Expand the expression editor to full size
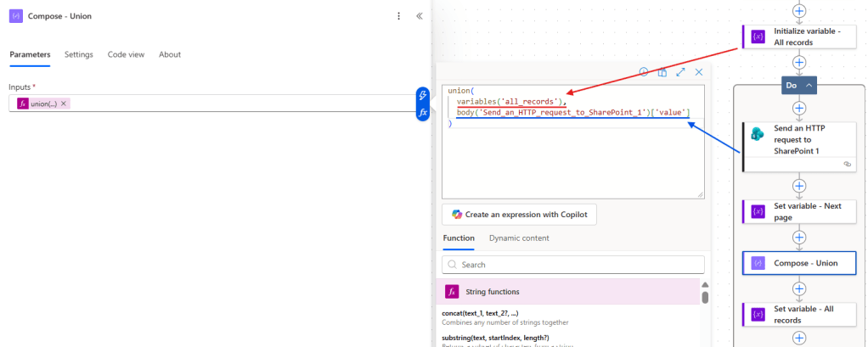 [681, 72]
